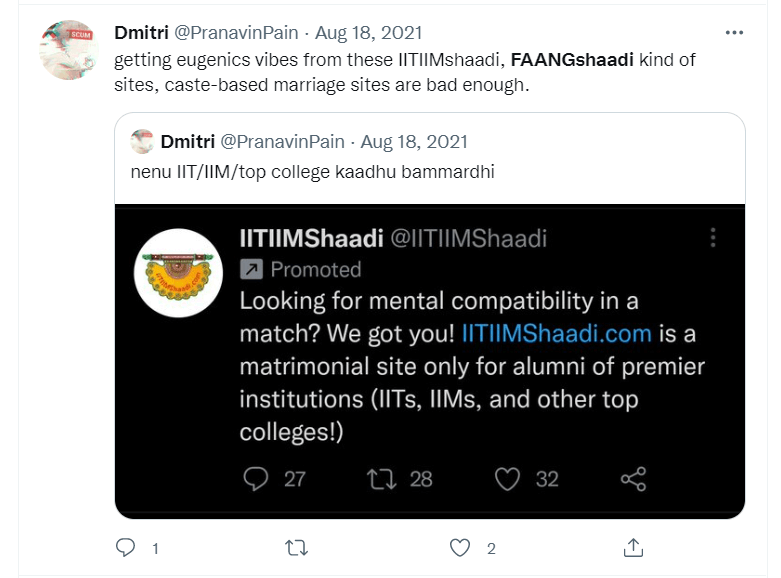
Task: Open the reply icon with 27 replies
Action: coord(257,479)
